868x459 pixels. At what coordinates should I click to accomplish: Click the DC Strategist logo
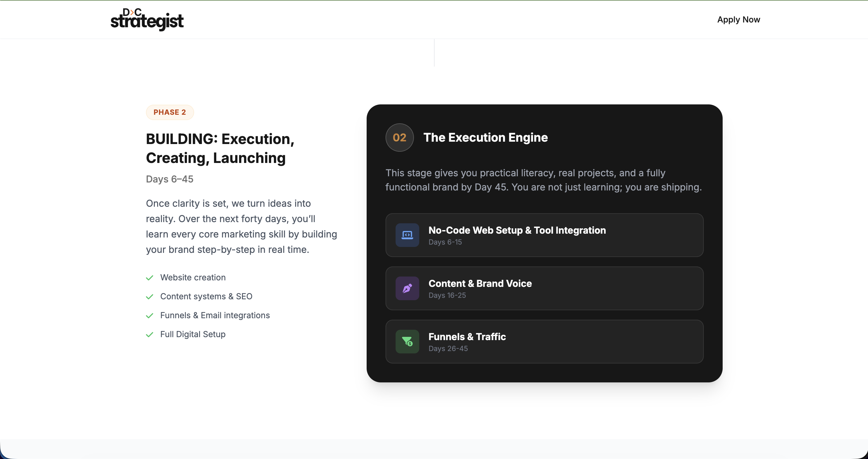click(147, 20)
